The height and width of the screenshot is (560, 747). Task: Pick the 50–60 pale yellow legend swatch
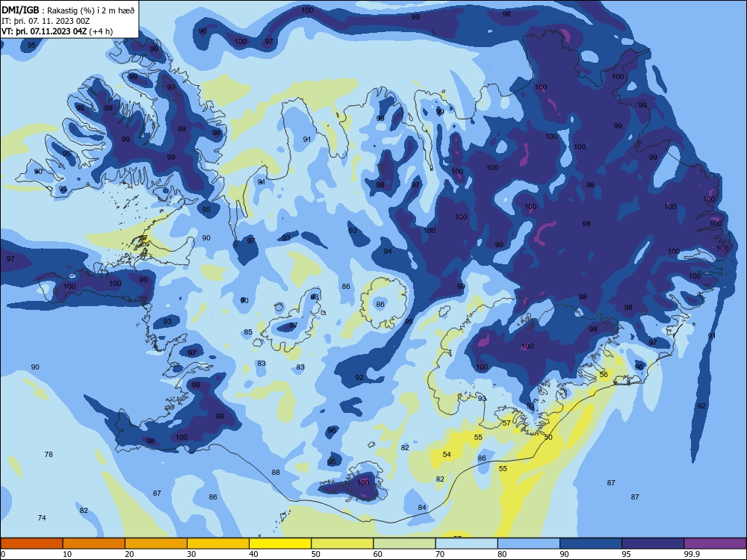[342, 544]
